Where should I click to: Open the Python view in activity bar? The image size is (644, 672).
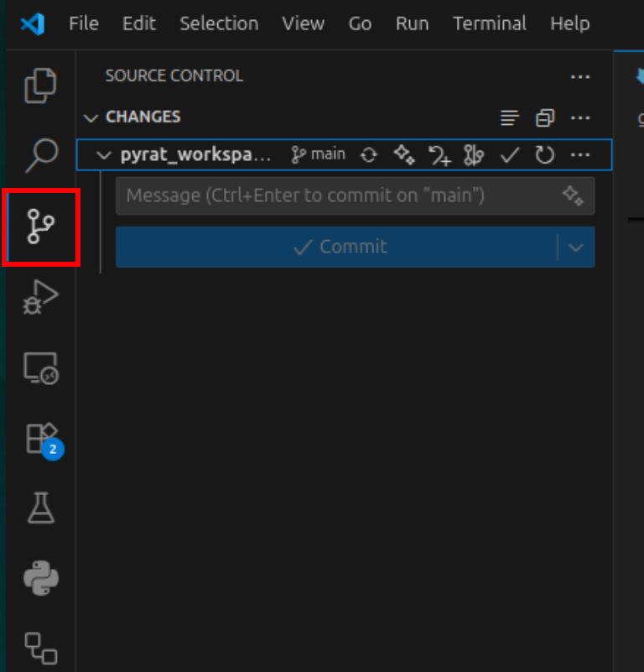(40, 579)
